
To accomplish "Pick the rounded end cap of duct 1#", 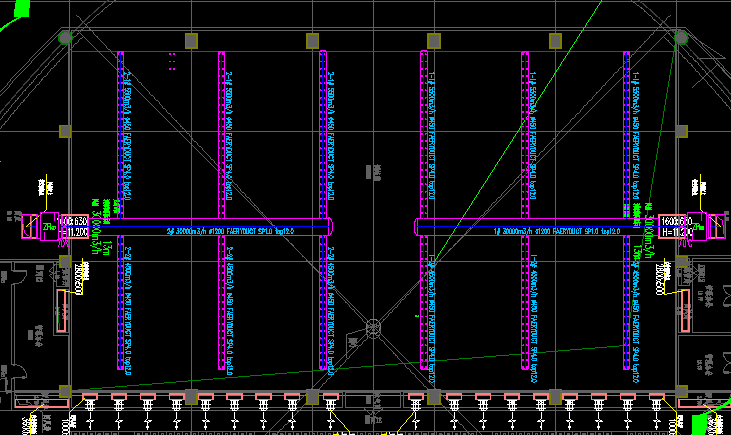I will [x=421, y=228].
